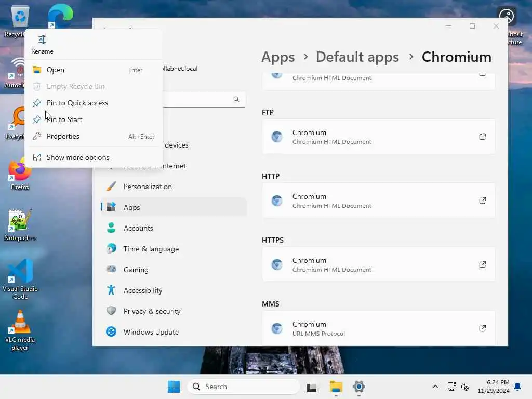Select the Microsoft Edge desktop icon
532x399 pixels.
click(60, 16)
